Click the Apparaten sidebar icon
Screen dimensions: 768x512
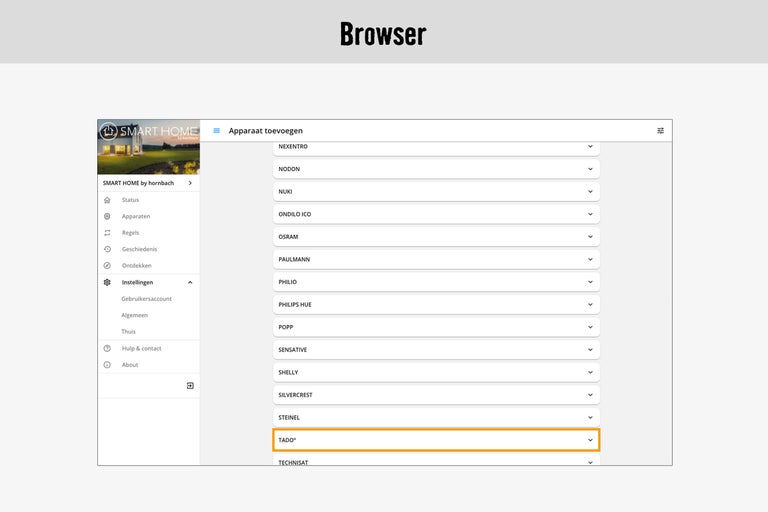(107, 216)
